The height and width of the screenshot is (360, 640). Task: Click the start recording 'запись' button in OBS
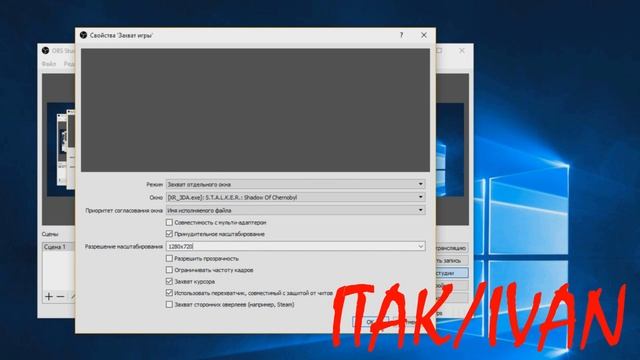click(452, 260)
